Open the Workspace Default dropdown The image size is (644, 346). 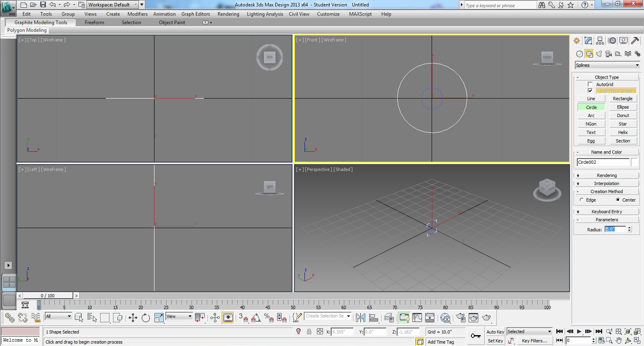(113, 5)
